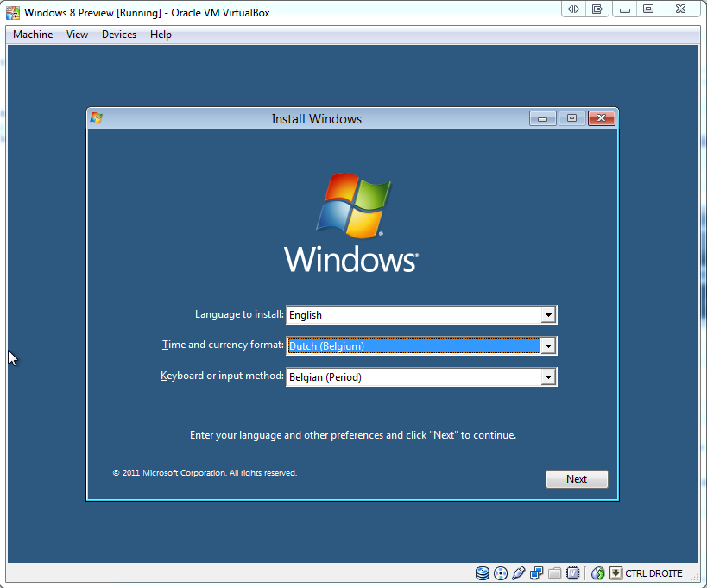Image resolution: width=707 pixels, height=588 pixels.
Task: Click the keyboard capture arrow next to CTRL DROITE
Action: pyautogui.click(x=615, y=573)
